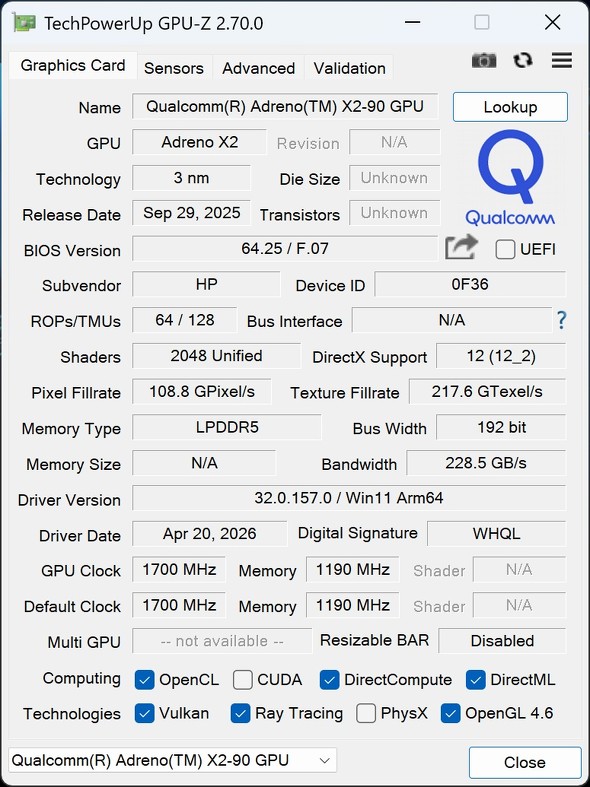Click the GPU-Z app icon in title bar
Image resolution: width=590 pixels, height=787 pixels.
click(x=25, y=24)
